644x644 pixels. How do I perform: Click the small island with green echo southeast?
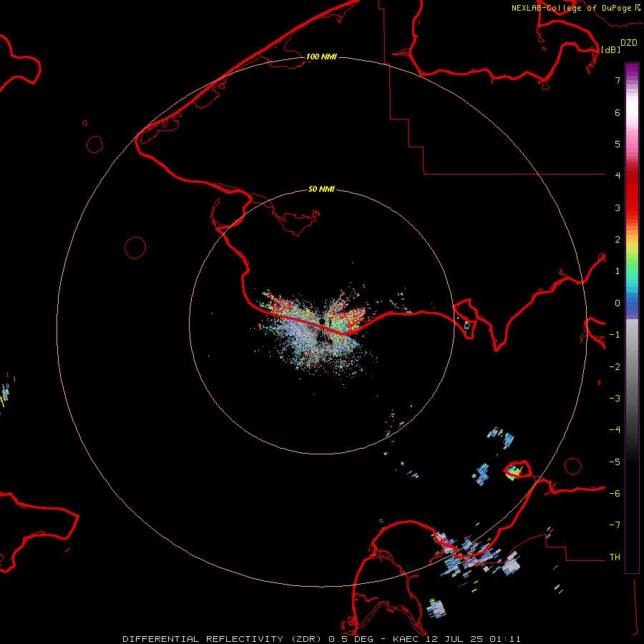[517, 469]
